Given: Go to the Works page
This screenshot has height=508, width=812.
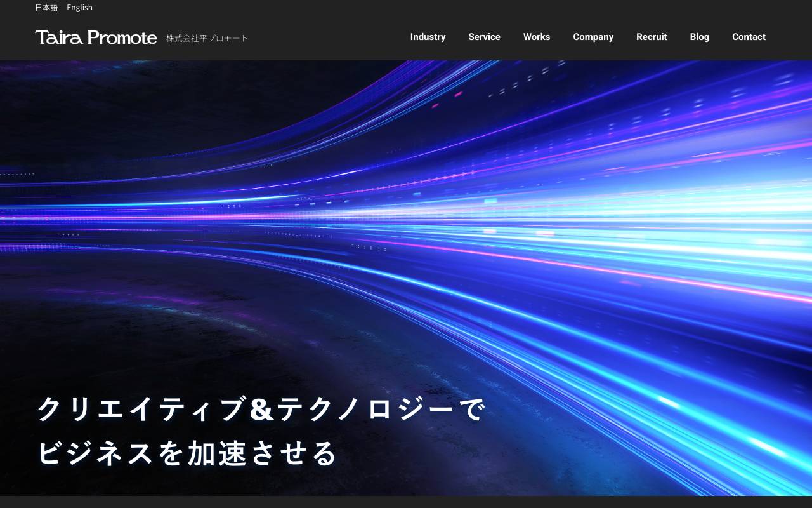Looking at the screenshot, I should [x=537, y=37].
